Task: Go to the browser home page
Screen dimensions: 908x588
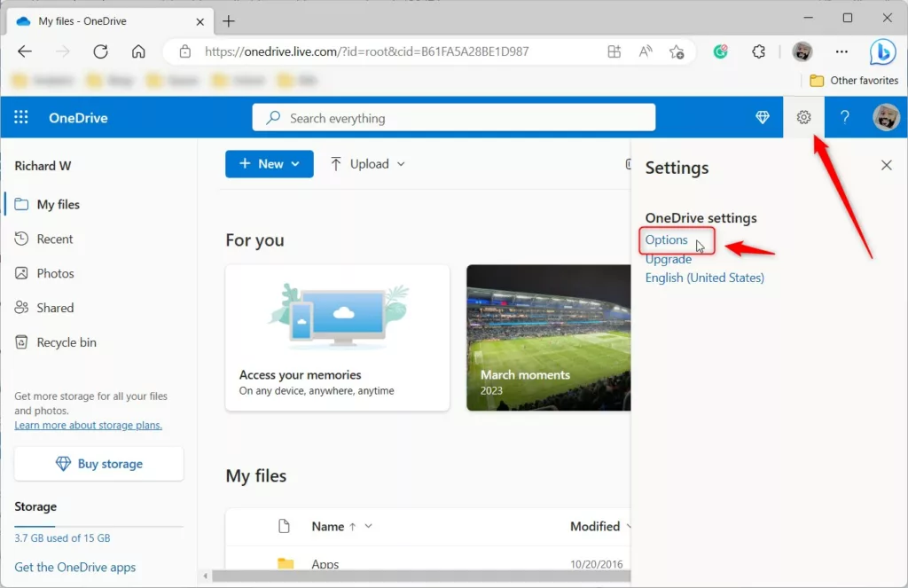Action: pyautogui.click(x=138, y=51)
